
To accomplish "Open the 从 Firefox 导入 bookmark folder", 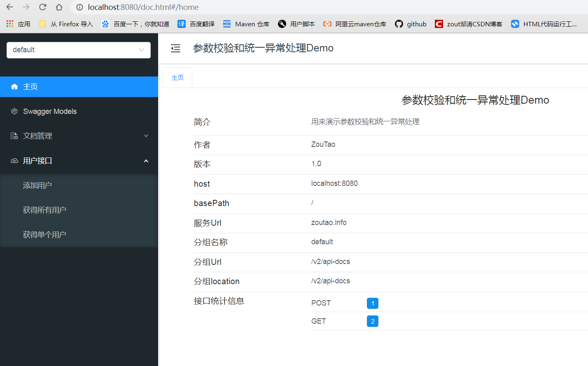I will (x=66, y=24).
